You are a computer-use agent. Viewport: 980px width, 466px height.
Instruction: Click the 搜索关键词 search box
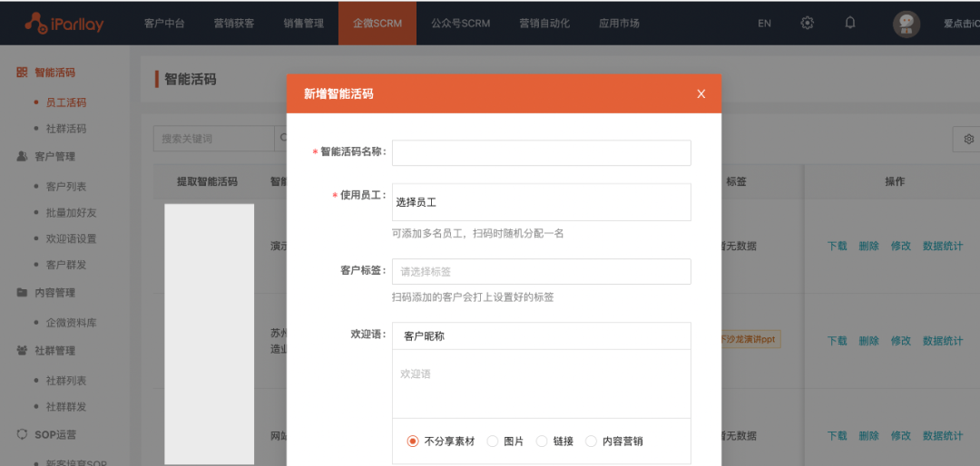(x=214, y=139)
